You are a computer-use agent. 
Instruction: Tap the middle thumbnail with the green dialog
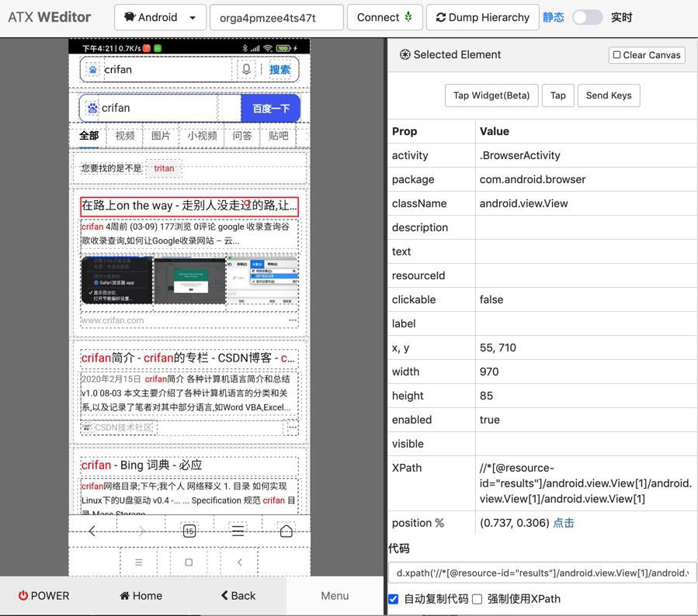[x=189, y=280]
